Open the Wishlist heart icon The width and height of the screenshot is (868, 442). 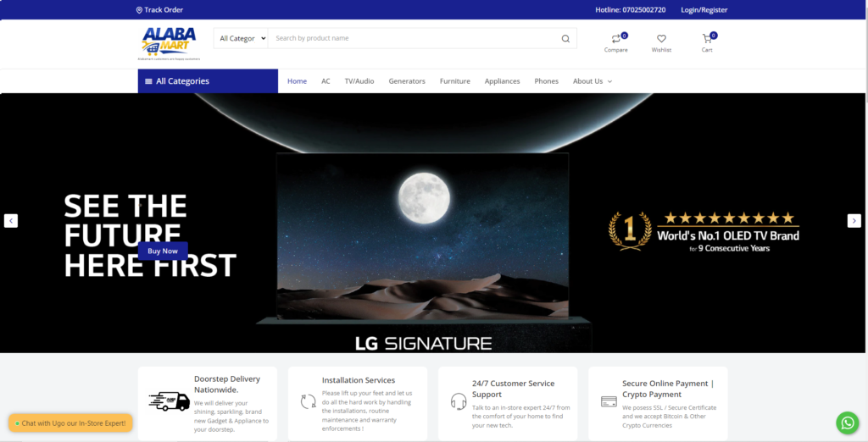click(x=661, y=39)
